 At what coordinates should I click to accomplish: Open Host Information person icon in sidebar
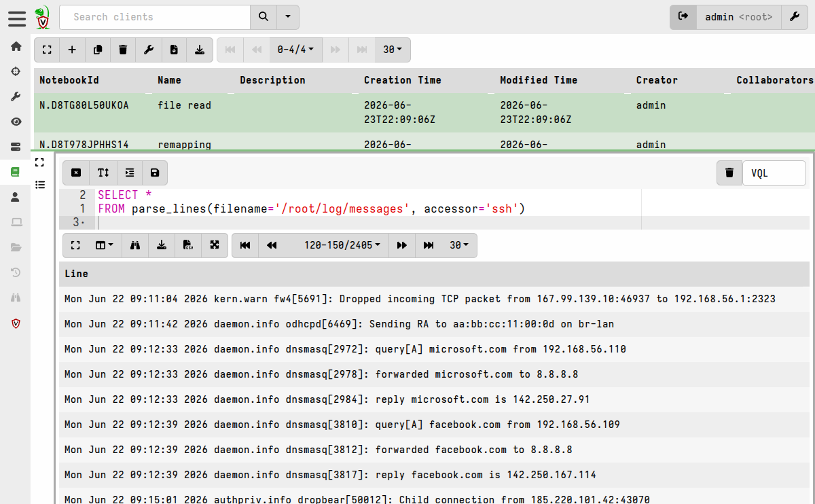tap(16, 197)
